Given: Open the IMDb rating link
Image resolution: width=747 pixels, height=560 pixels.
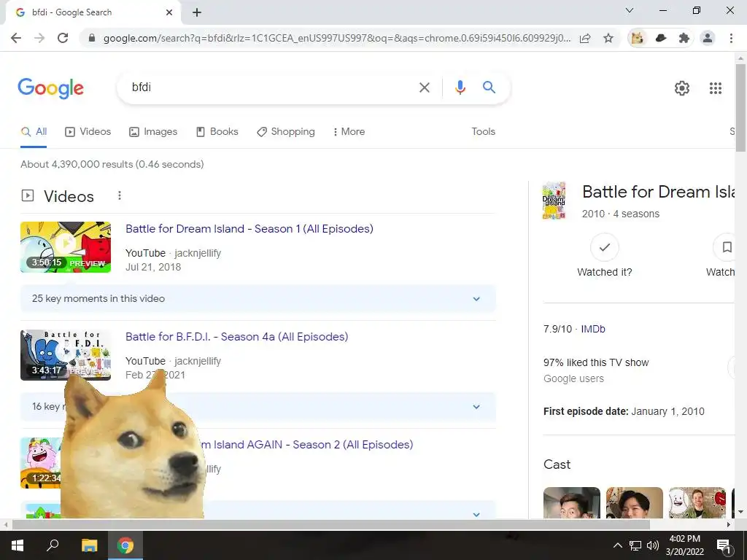Looking at the screenshot, I should [x=593, y=329].
